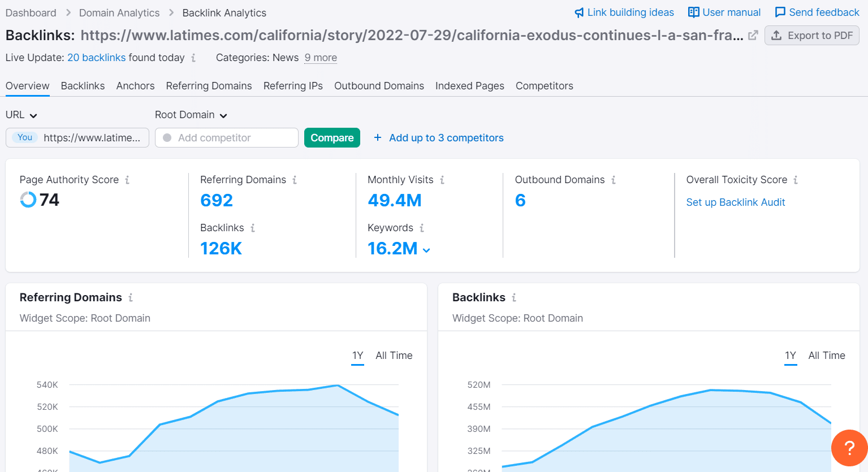
Task: Click the Referring Domains chart area
Action: (234, 427)
